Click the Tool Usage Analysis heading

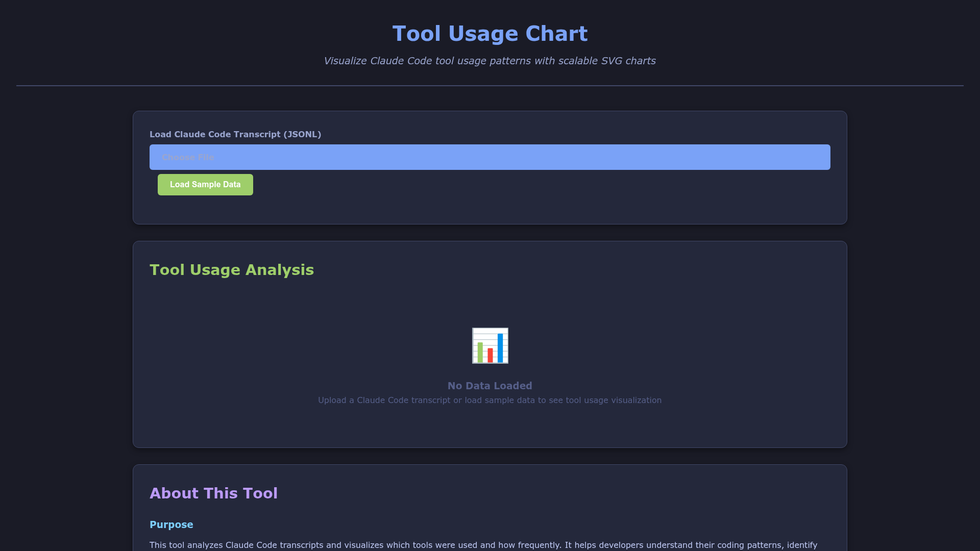[x=231, y=270]
